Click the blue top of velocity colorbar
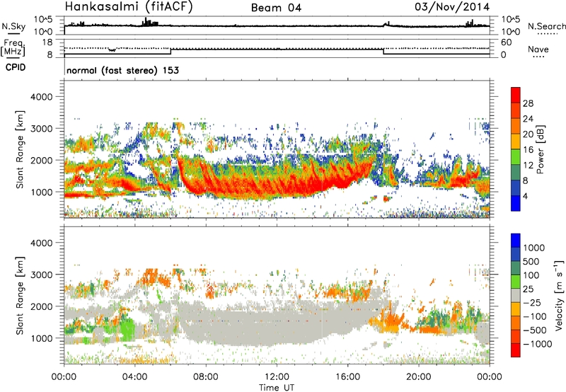The image size is (566, 392). [516, 241]
